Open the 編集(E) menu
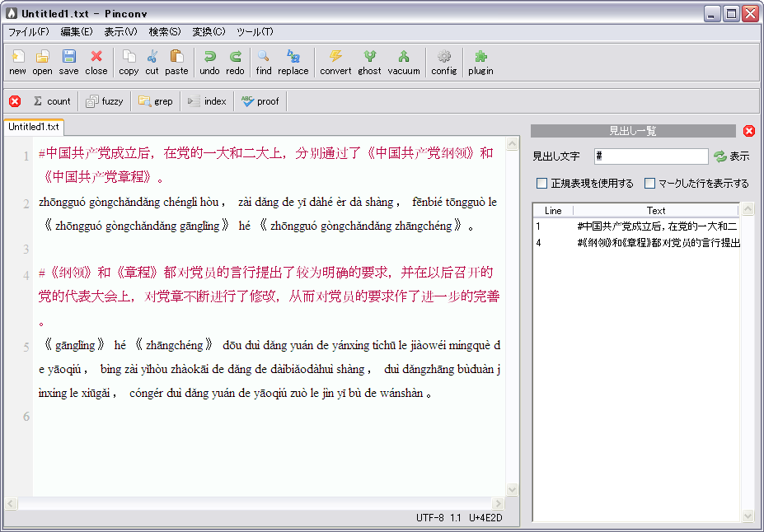764x532 pixels. [77, 31]
